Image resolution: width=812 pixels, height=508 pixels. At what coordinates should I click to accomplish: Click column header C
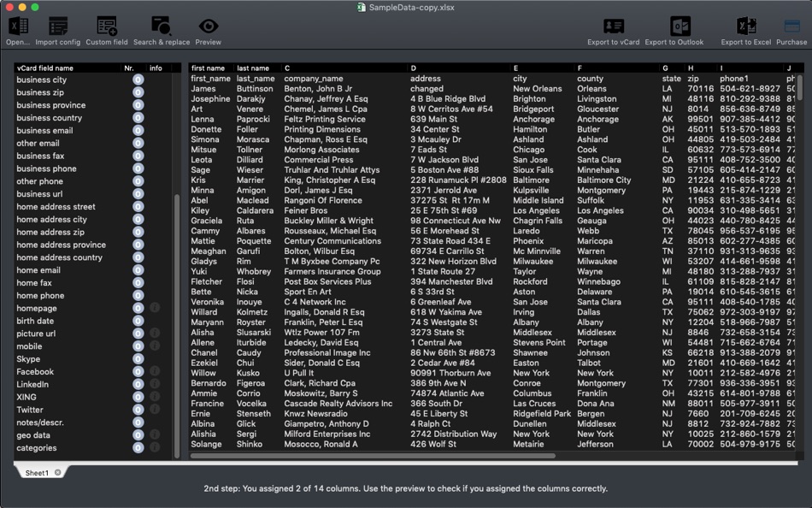tap(344, 68)
